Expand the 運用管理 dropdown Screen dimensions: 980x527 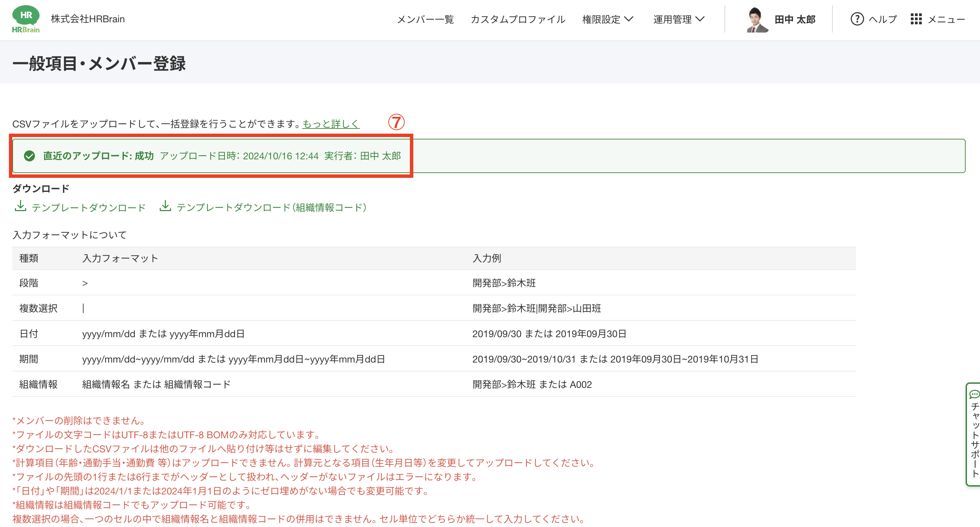673,19
